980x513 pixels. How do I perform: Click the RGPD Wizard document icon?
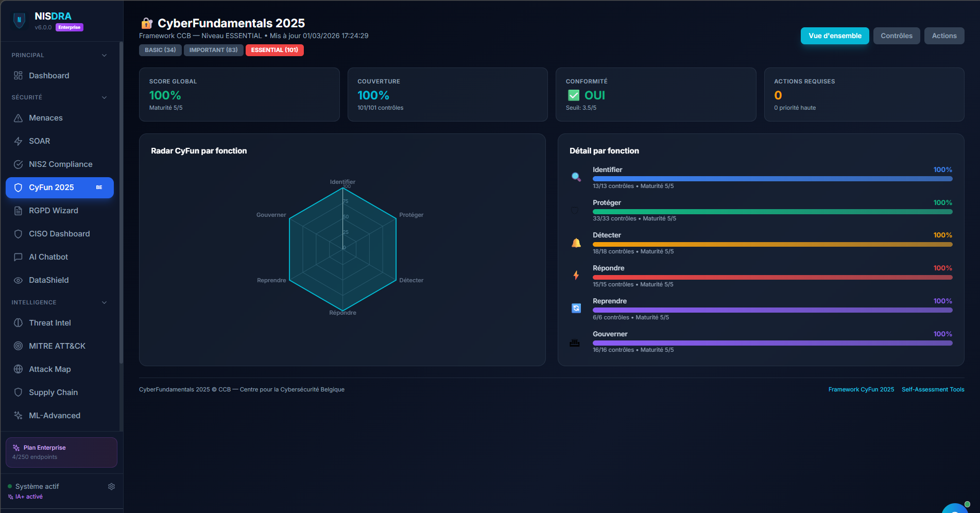tap(18, 211)
